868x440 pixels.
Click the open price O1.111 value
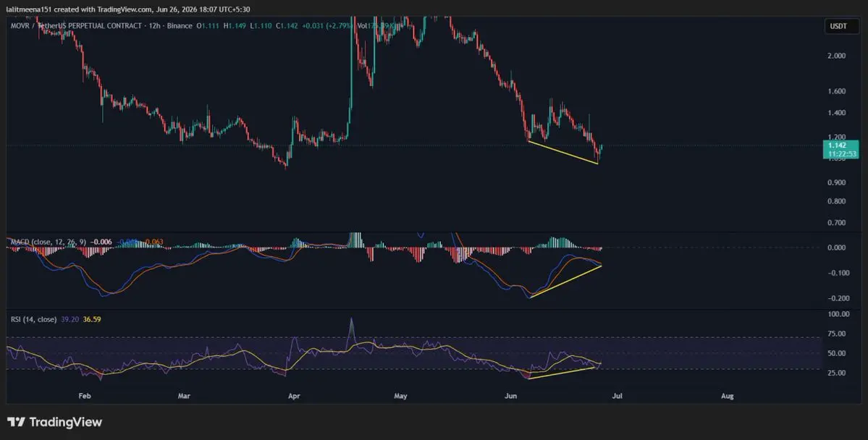[208, 26]
